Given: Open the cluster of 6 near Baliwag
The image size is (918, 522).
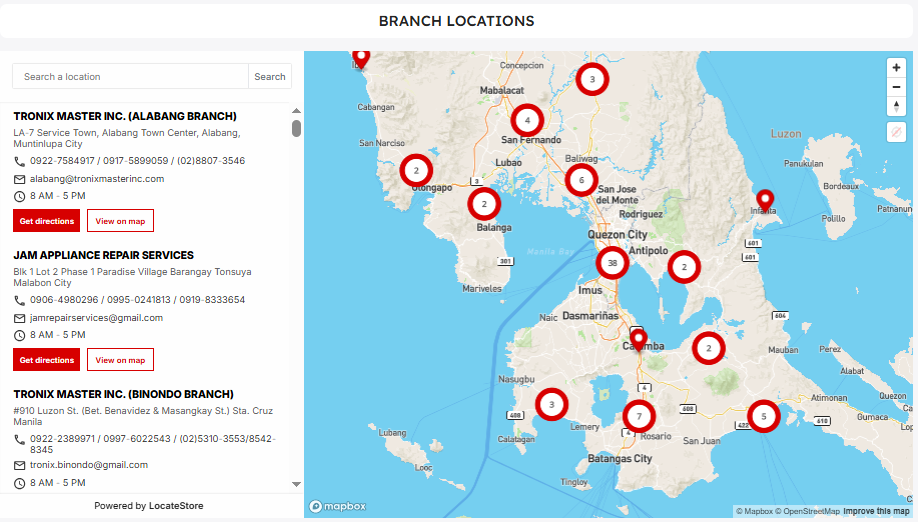Looking at the screenshot, I should tap(580, 180).
